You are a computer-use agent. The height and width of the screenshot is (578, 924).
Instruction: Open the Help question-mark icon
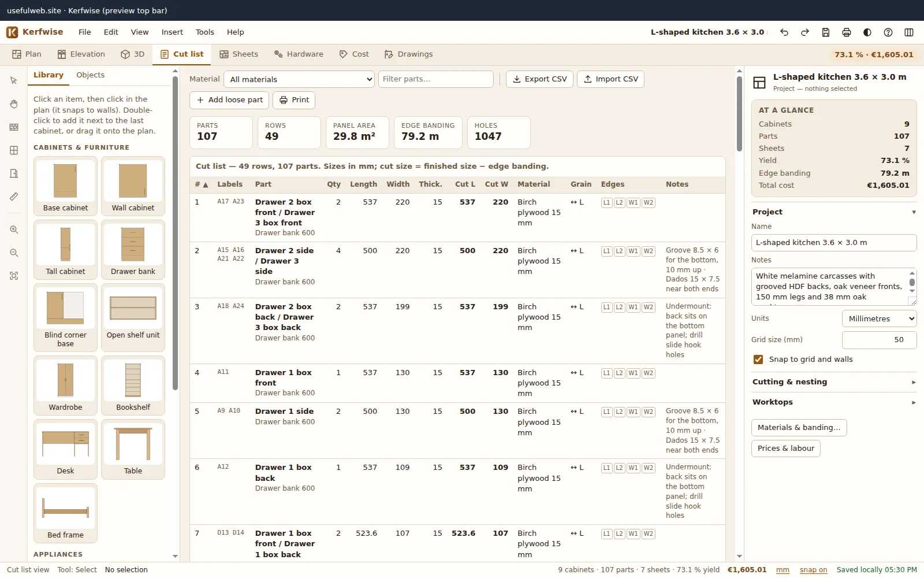pyautogui.click(x=888, y=32)
